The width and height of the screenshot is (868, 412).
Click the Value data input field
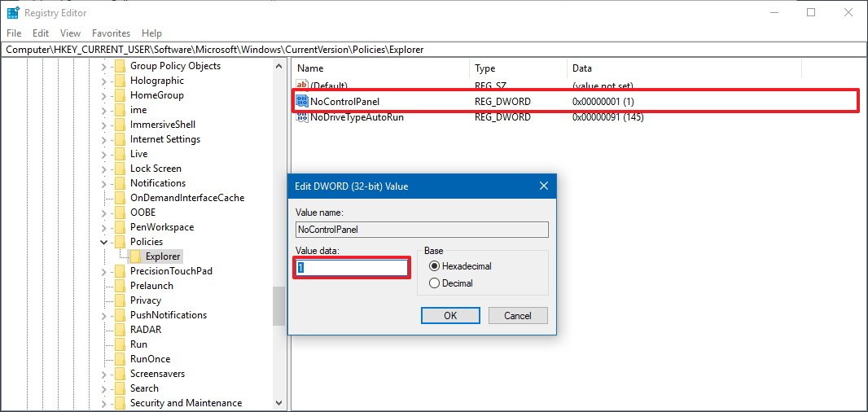pos(352,268)
